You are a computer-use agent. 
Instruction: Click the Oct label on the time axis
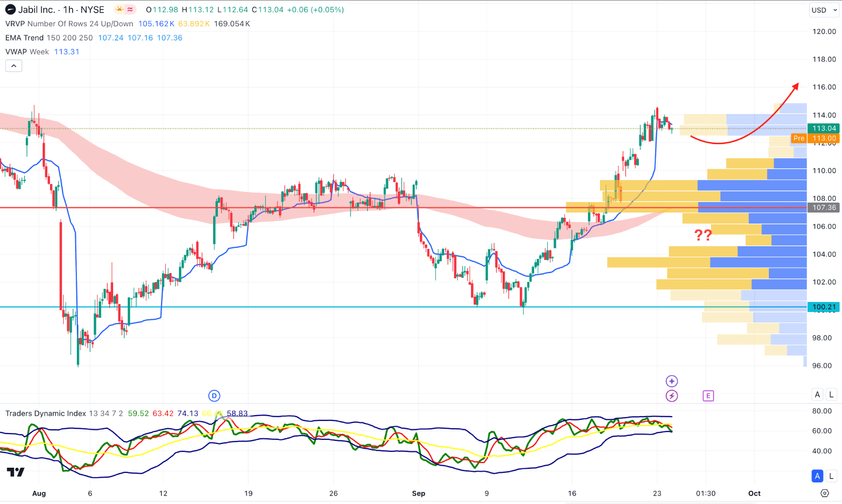pyautogui.click(x=755, y=493)
